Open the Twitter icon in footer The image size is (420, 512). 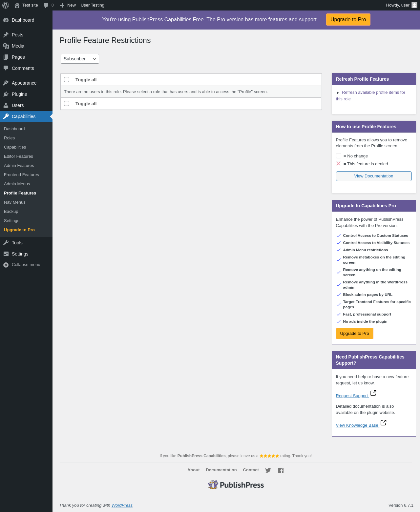coord(268,470)
